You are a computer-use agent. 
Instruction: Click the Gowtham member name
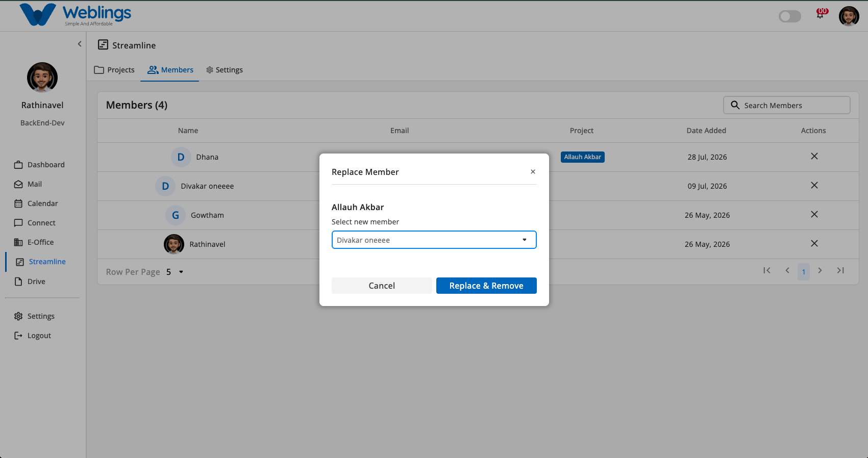207,215
